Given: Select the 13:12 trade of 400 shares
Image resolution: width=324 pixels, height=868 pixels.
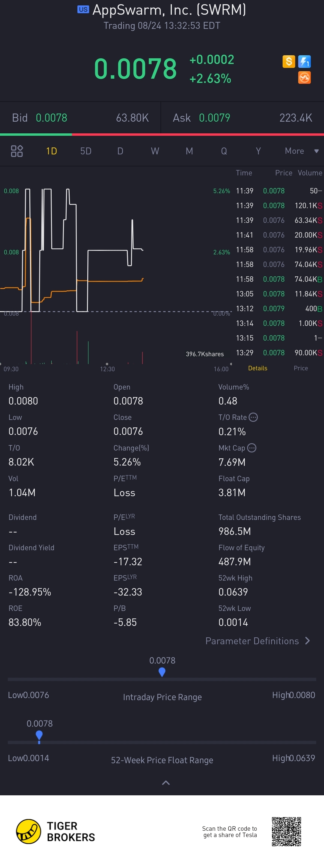Looking at the screenshot, I should pos(279,308).
